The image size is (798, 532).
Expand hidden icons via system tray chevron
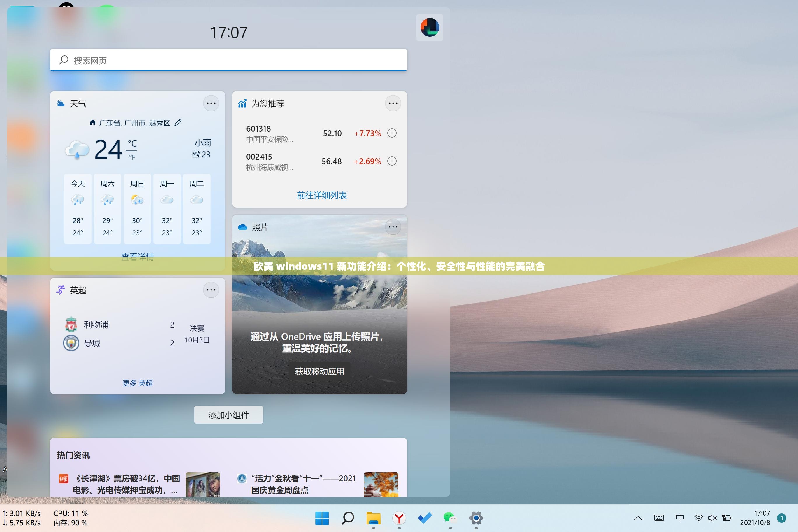[x=638, y=518]
